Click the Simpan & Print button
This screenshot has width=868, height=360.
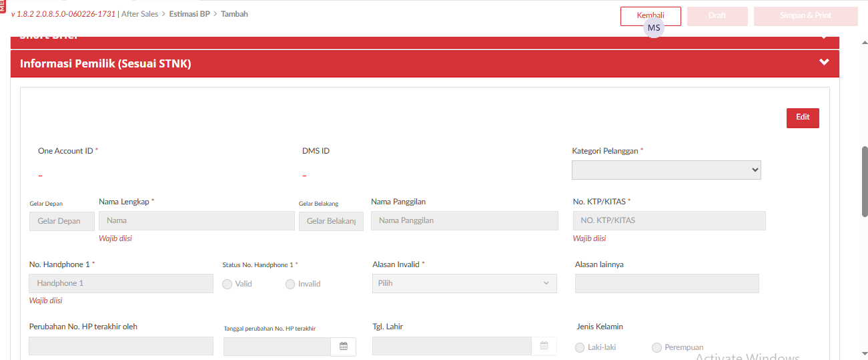click(805, 16)
